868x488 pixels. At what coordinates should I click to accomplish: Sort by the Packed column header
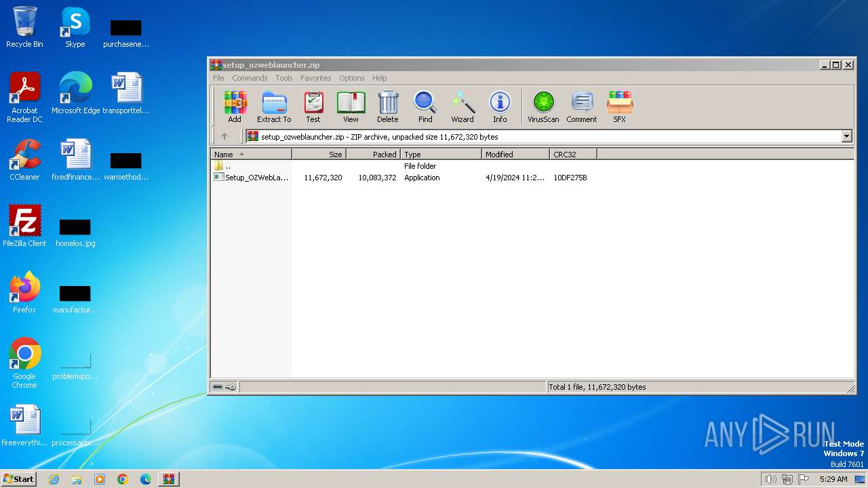click(374, 155)
